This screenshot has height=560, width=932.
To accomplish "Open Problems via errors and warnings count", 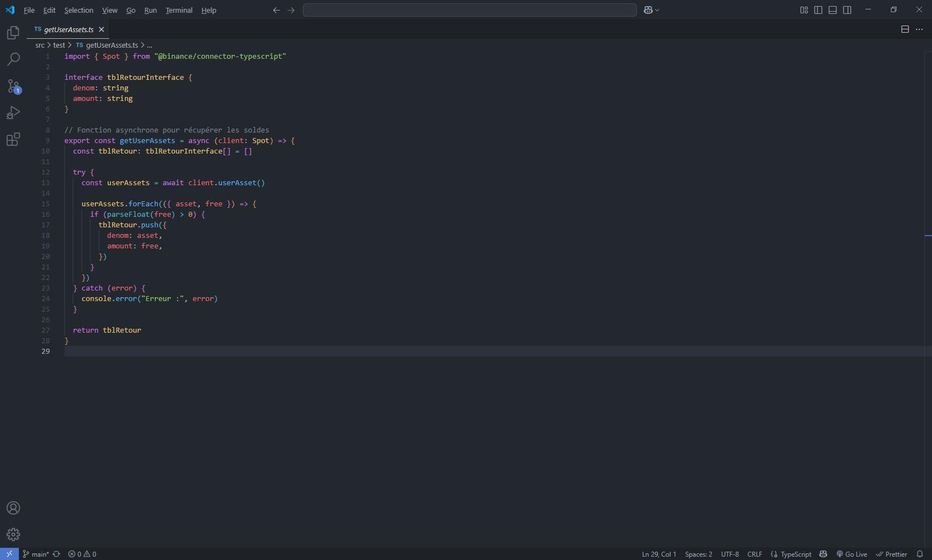I will pos(82,554).
